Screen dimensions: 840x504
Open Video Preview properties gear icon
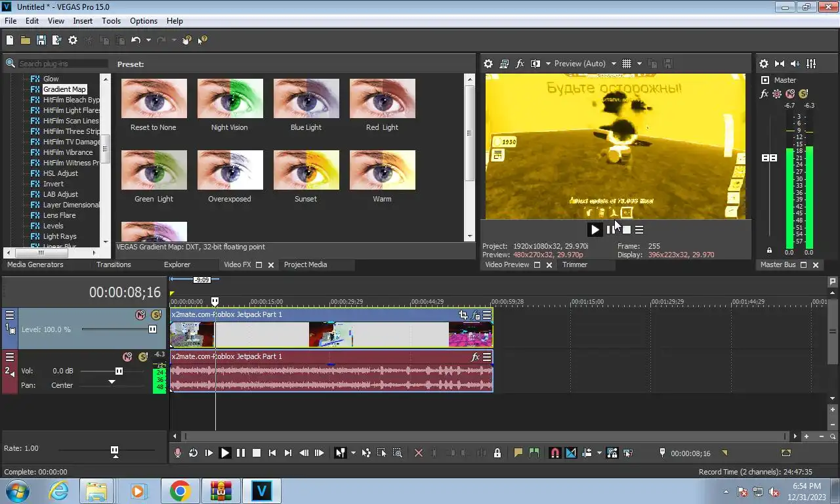[x=488, y=64]
